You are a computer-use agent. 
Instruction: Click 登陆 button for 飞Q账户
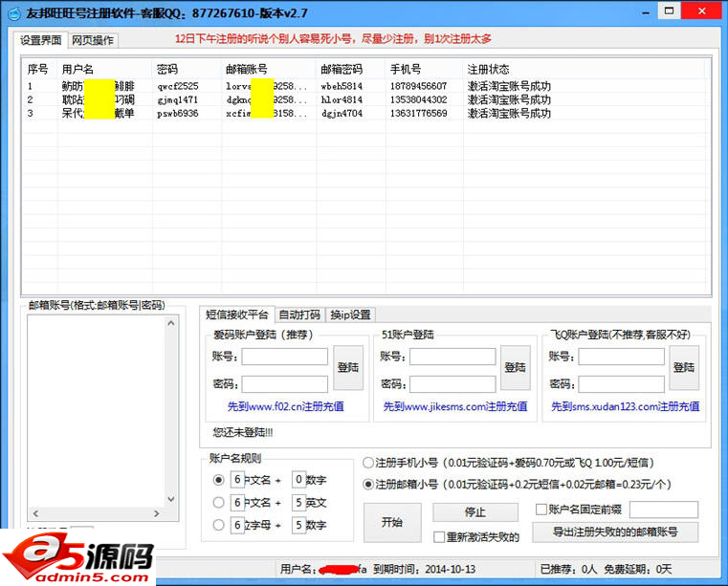click(684, 367)
